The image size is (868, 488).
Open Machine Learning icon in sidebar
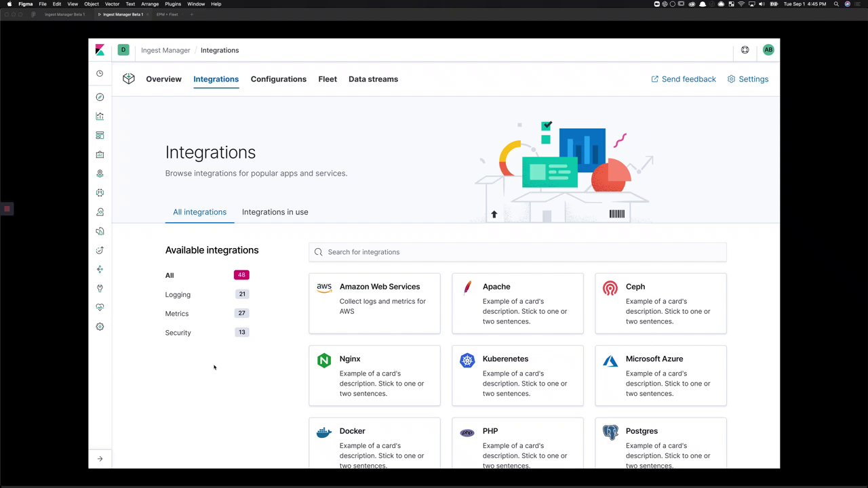tap(100, 192)
